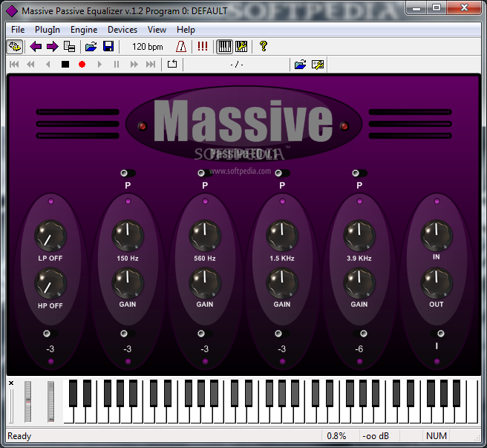Click the red panic exclamation marks icon

pos(203,46)
